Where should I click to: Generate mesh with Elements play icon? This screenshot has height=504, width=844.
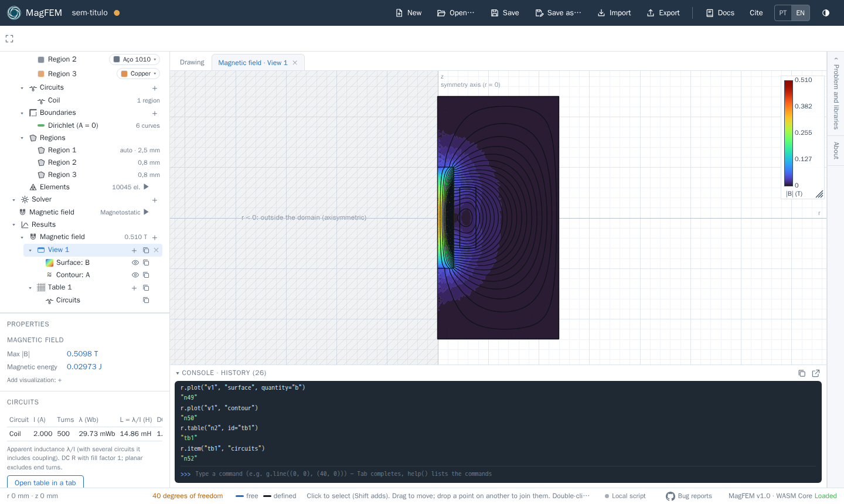click(x=146, y=187)
